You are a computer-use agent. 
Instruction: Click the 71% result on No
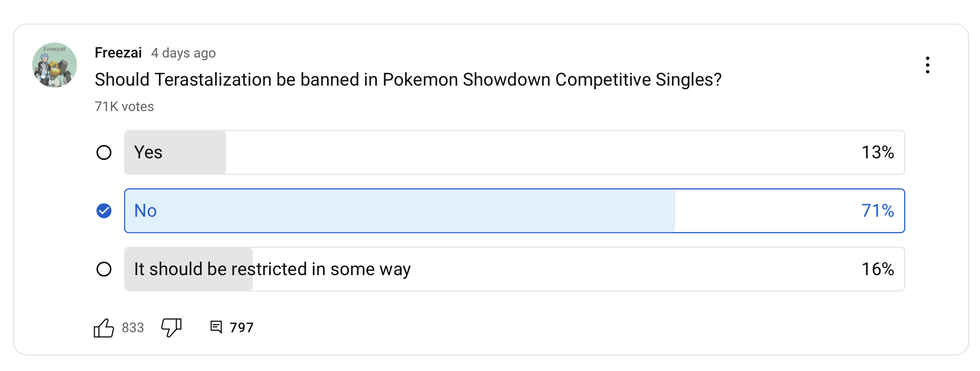point(877,211)
